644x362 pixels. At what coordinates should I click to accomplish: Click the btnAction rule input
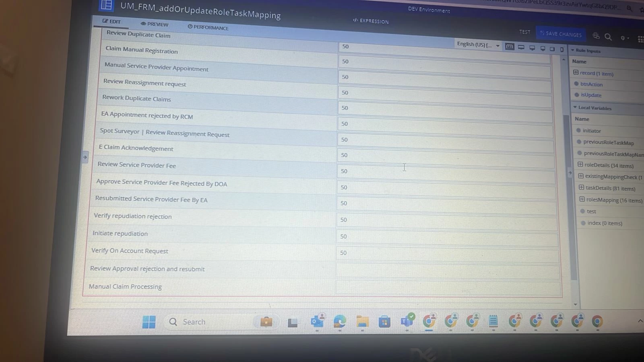pyautogui.click(x=591, y=84)
